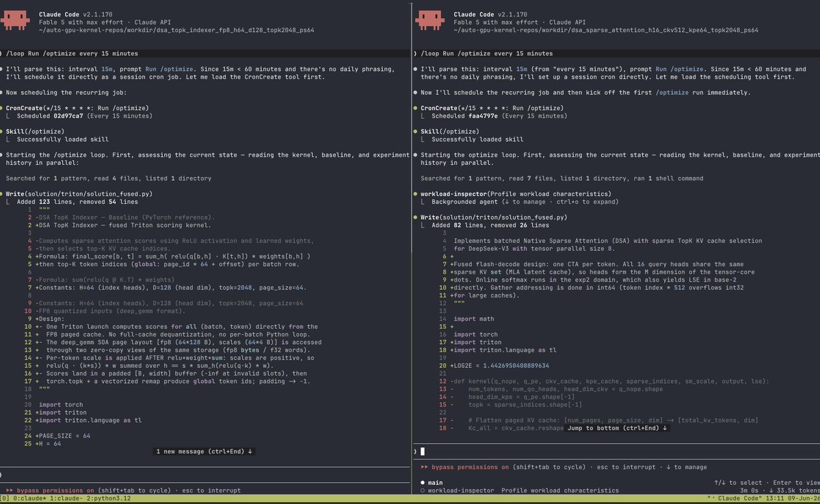Click the Claude Code mascot logo in left pane

pos(15,21)
